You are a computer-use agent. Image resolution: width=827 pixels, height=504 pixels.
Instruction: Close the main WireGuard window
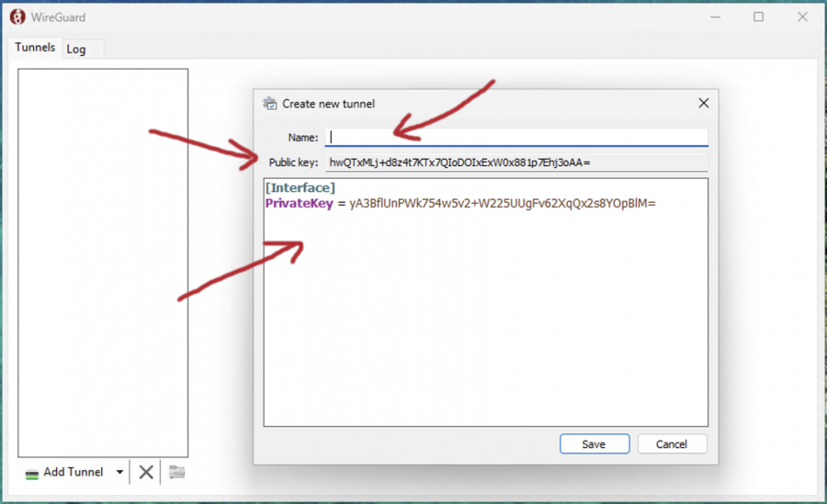click(x=802, y=17)
